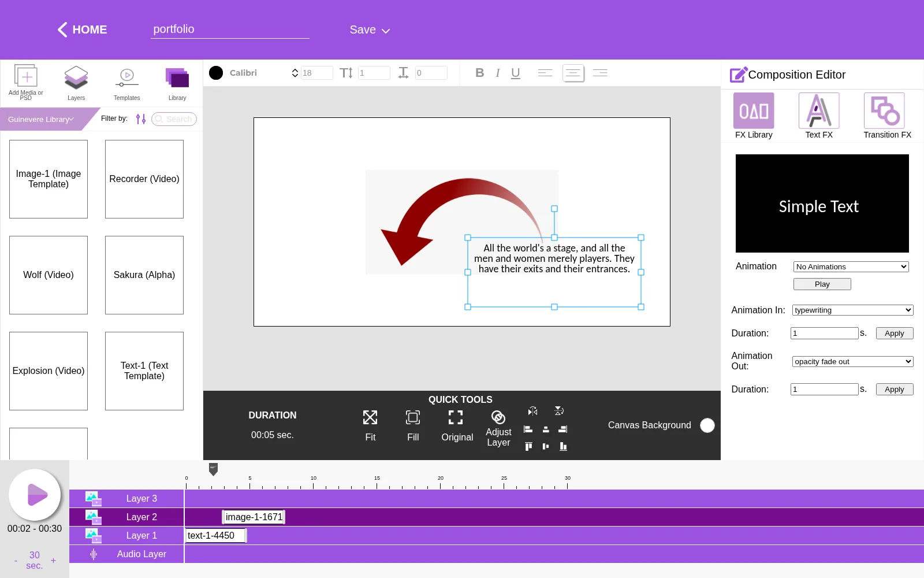The width and height of the screenshot is (924, 578).
Task: Open the FX Library panel
Action: tap(754, 116)
